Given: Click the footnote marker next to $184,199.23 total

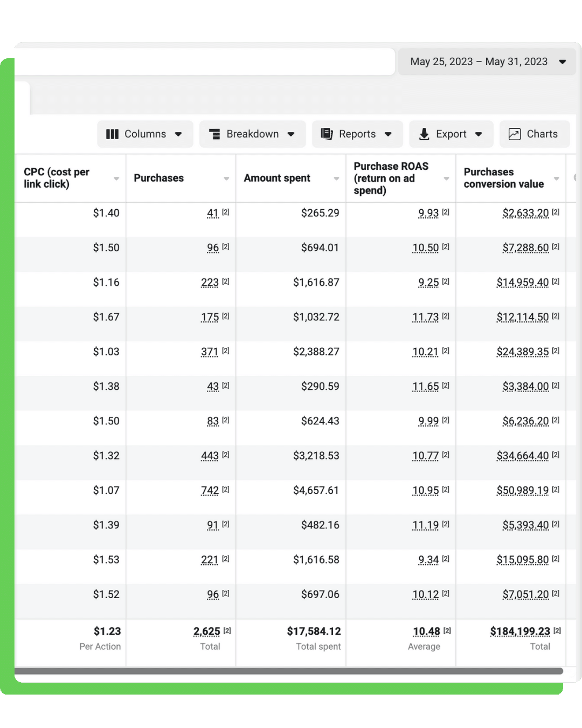Looking at the screenshot, I should coord(557,630).
